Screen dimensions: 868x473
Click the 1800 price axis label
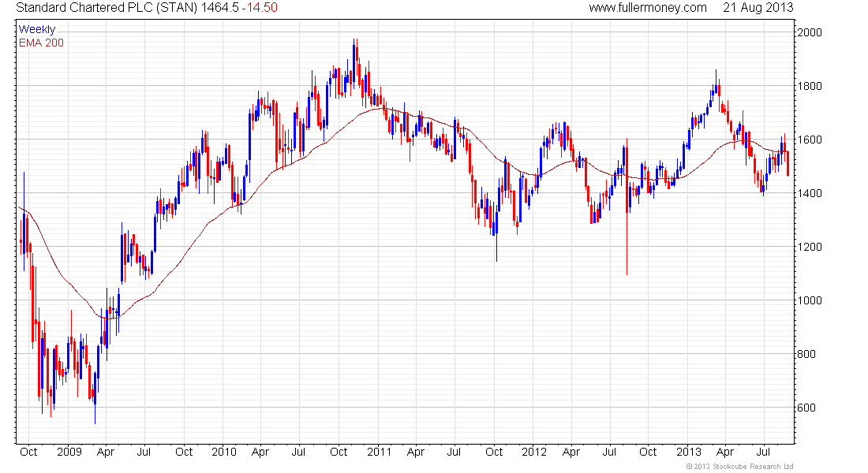810,86
